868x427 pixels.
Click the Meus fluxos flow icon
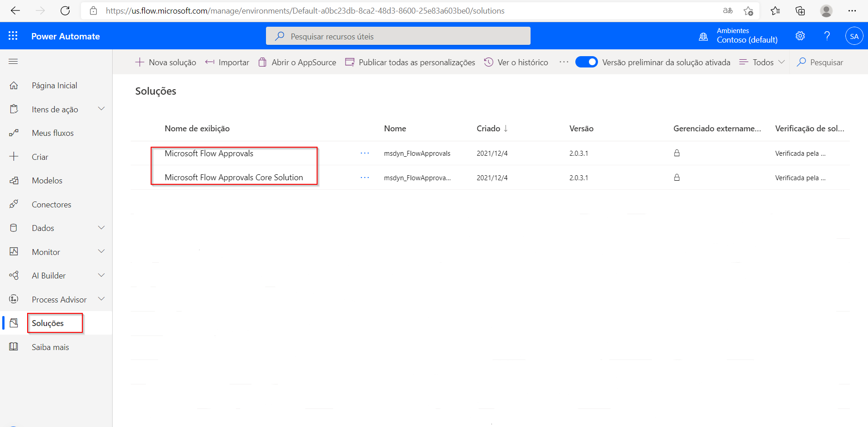click(x=14, y=133)
